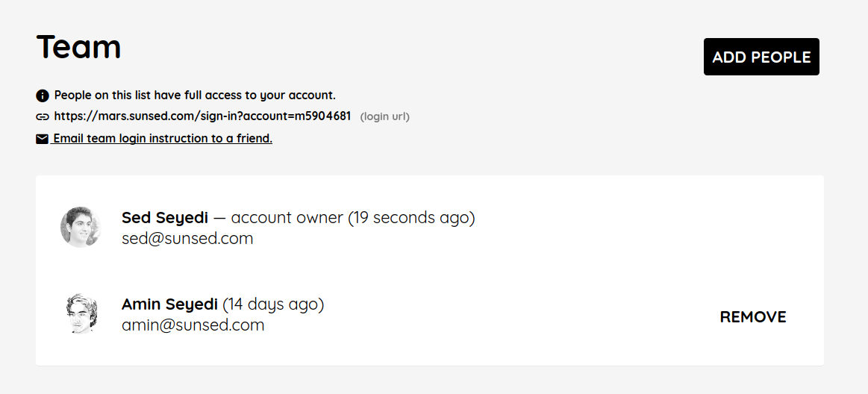Click the amin@sunsed.com email address
Viewport: 868px width, 394px height.
point(193,325)
